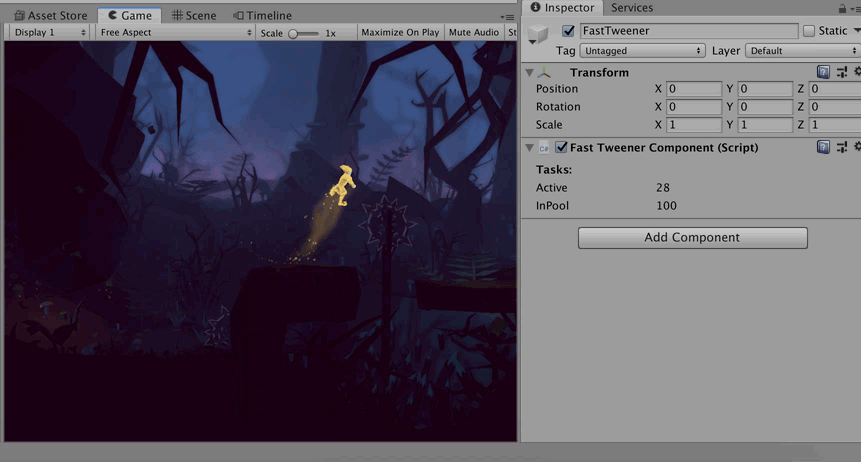861x462 pixels.
Task: Select the Inspector tab
Action: click(562, 8)
